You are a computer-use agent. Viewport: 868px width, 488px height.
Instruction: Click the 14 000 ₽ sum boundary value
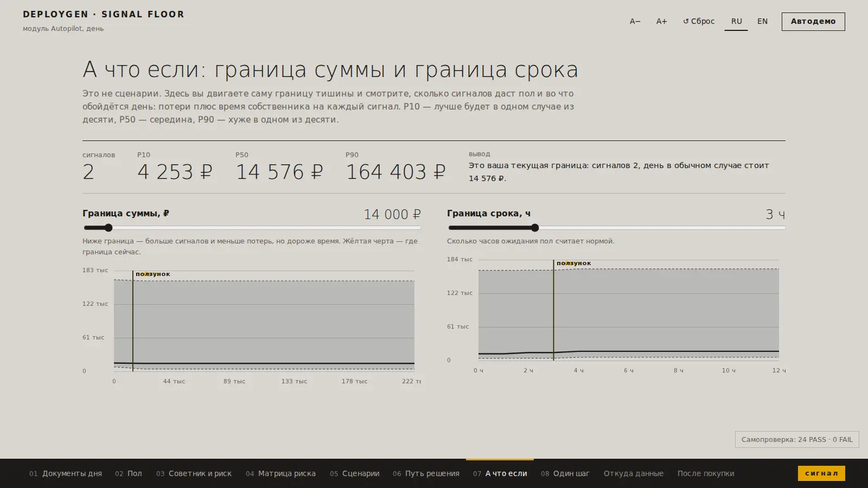[392, 215]
